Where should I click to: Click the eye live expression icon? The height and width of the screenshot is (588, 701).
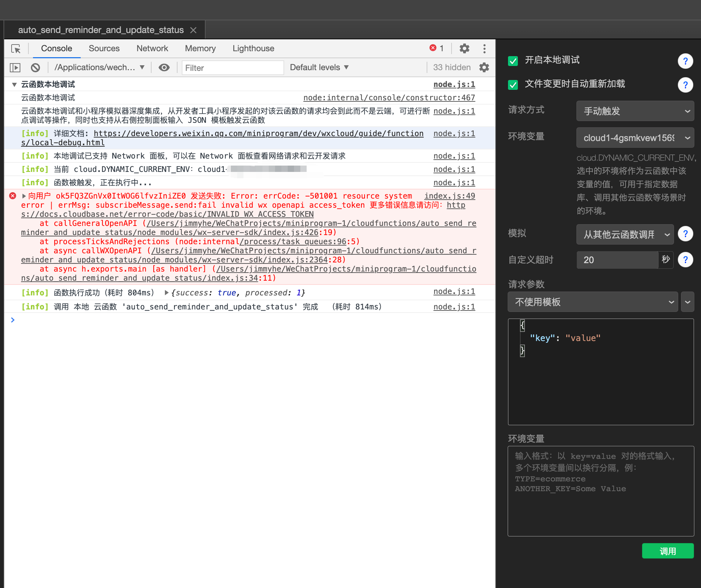(x=164, y=67)
